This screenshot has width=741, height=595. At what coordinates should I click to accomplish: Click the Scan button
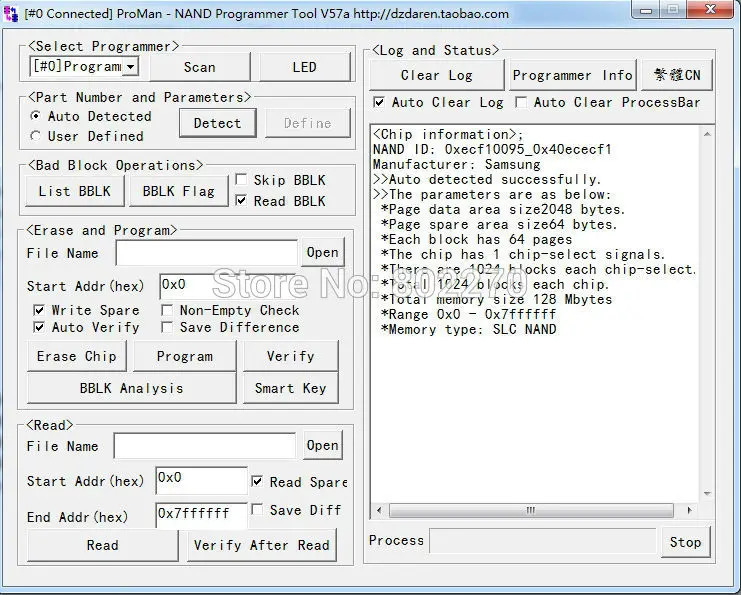[199, 67]
